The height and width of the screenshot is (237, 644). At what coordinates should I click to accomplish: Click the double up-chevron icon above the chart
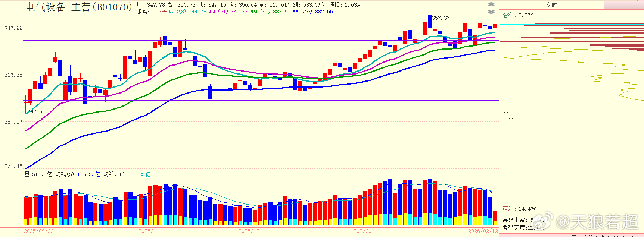pyautogui.click(x=491, y=4)
